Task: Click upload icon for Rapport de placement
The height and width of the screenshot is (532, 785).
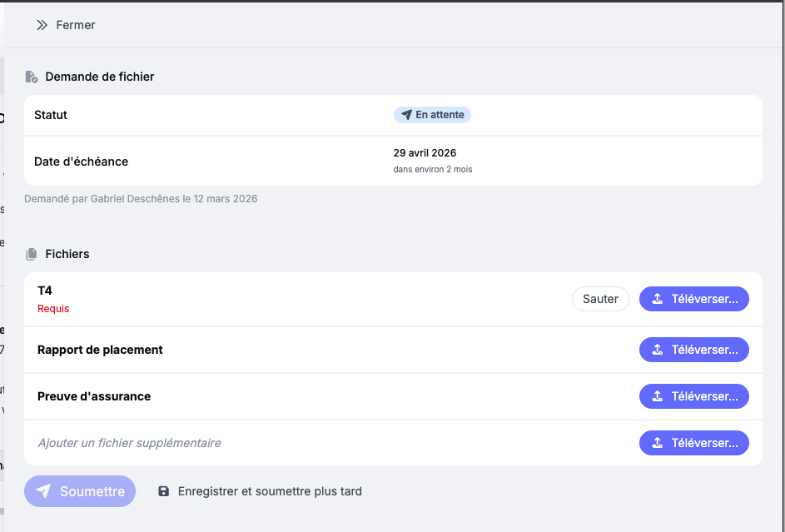Action: click(x=658, y=351)
